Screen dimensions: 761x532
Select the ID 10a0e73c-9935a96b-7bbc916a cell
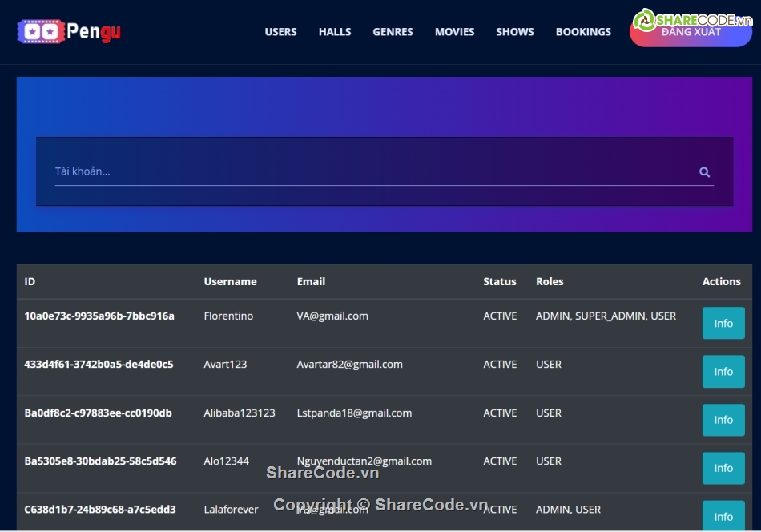[99, 316]
